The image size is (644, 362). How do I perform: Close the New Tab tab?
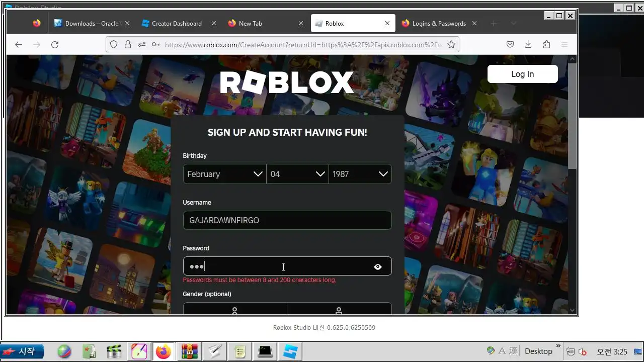301,23
